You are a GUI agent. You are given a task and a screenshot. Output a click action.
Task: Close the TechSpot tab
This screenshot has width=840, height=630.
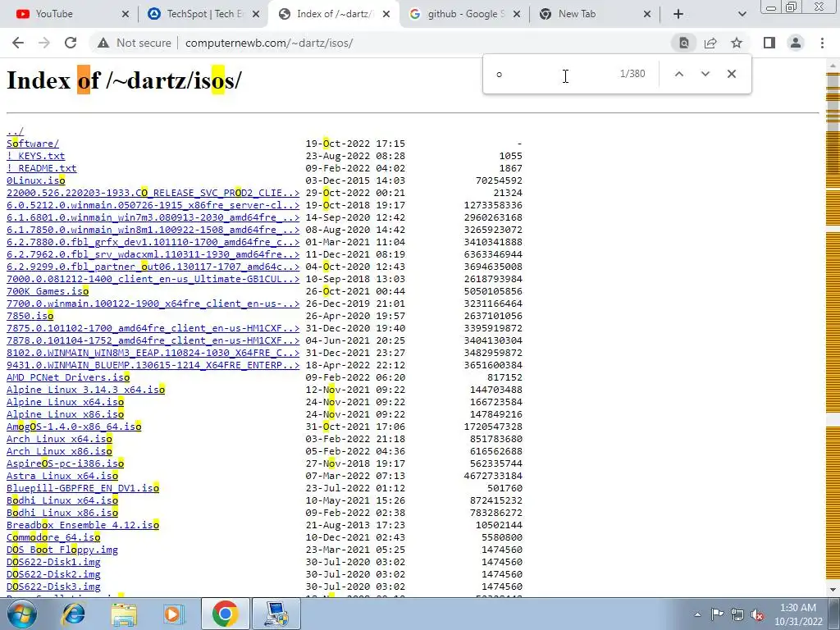256,15
